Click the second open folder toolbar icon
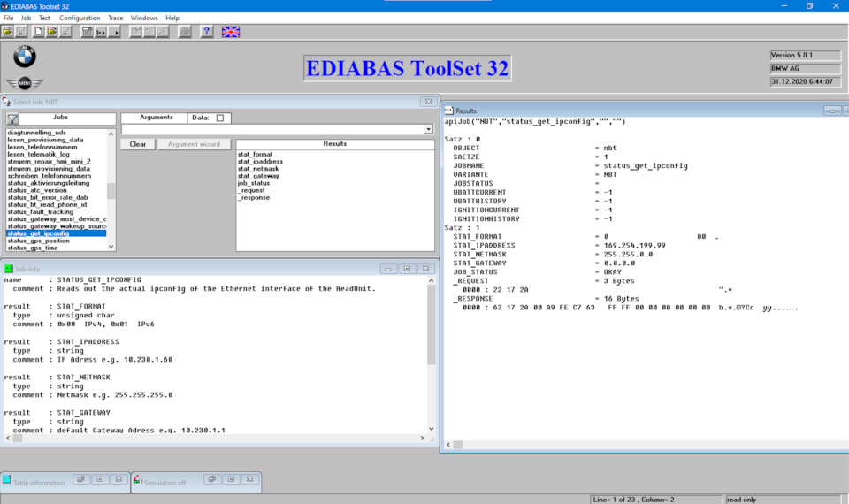This screenshot has height=504, width=849. 51,32
